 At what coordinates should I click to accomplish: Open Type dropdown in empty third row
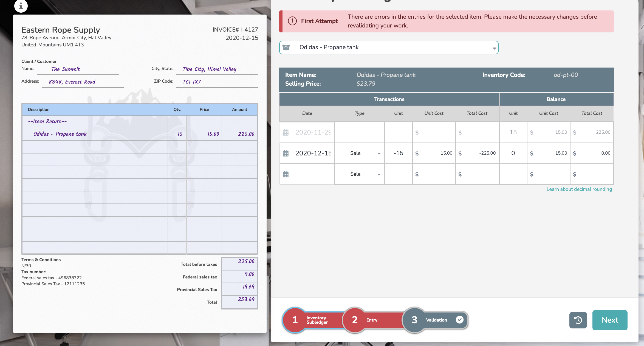[379, 174]
